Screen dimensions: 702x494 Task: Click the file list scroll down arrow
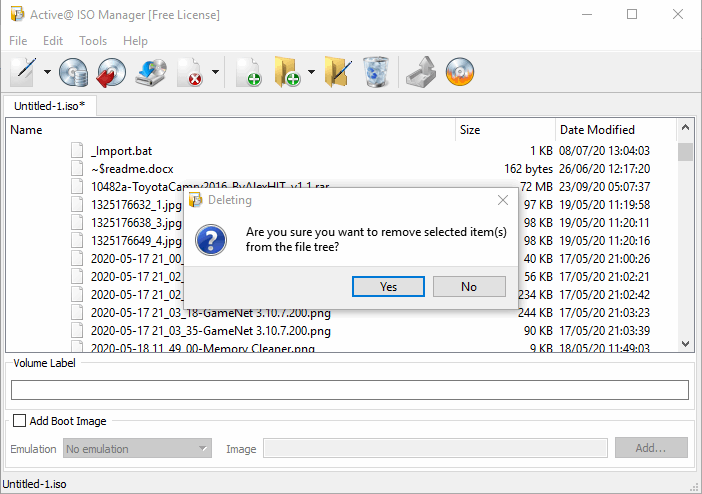click(x=685, y=344)
